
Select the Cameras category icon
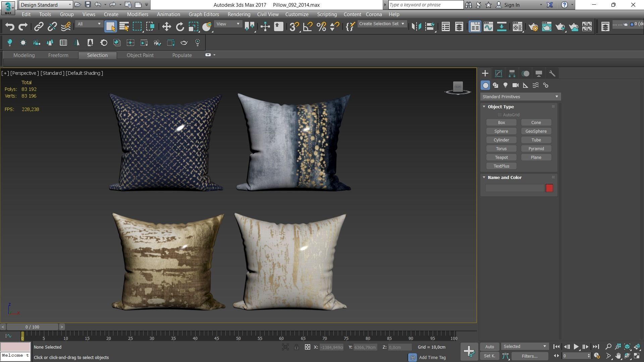(516, 85)
